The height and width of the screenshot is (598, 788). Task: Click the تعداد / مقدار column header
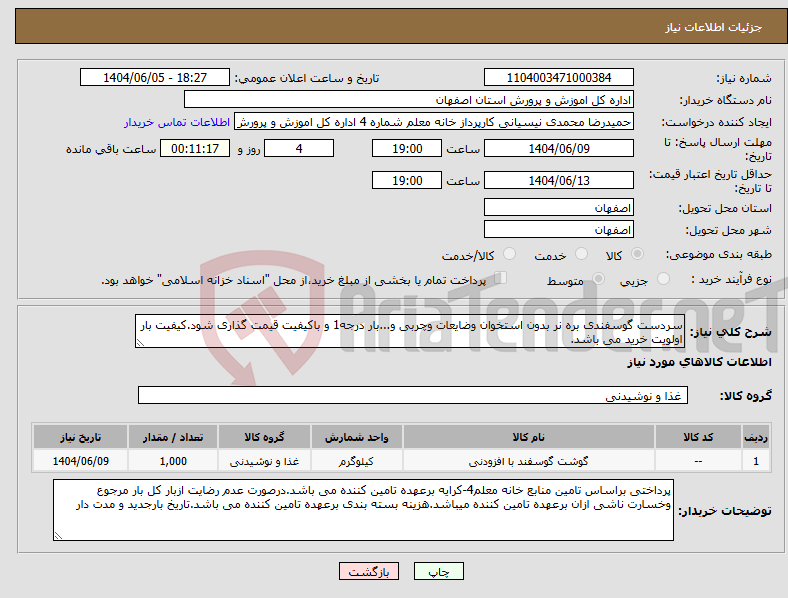click(173, 437)
